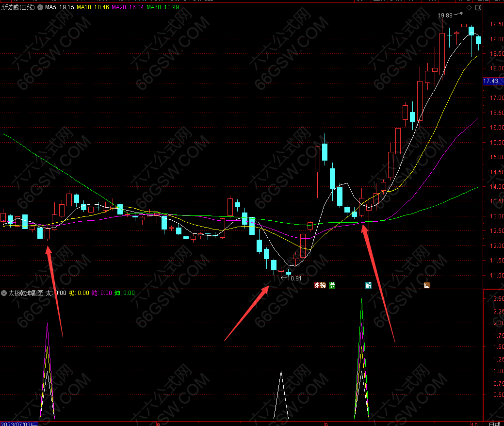
Task: Click the 2.50 indicator axis label
Action: (499, 299)
